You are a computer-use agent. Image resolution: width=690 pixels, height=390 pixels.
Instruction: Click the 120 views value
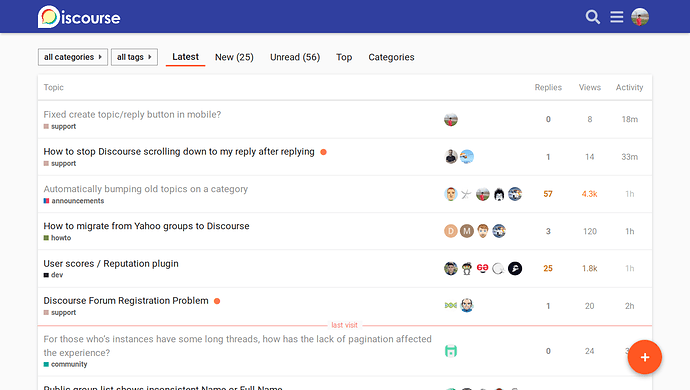590,231
